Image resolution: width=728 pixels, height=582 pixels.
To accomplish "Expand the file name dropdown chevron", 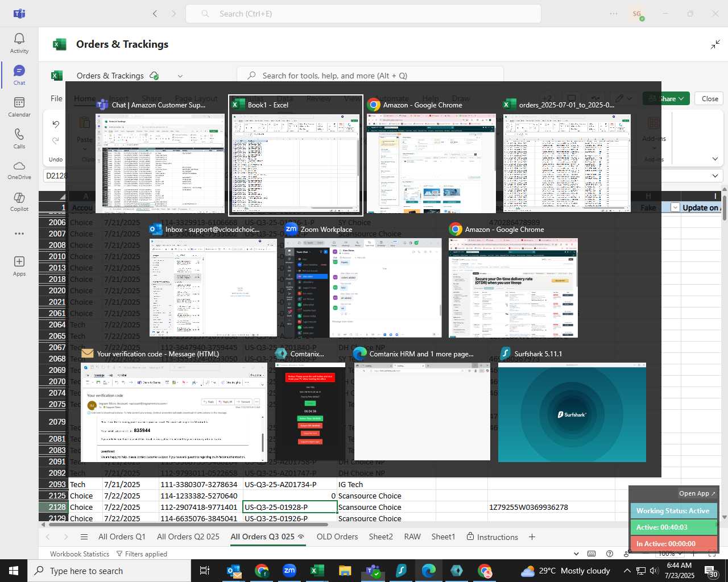I will point(180,76).
